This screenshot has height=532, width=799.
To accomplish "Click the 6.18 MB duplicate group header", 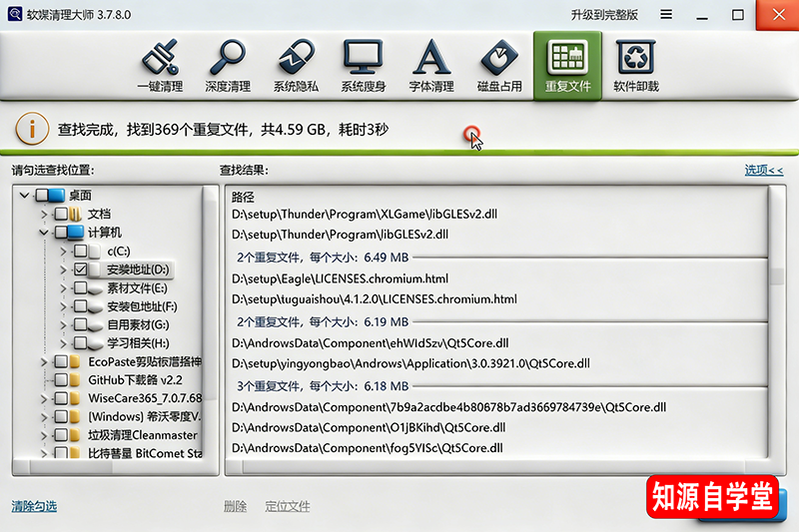I will tap(323, 386).
